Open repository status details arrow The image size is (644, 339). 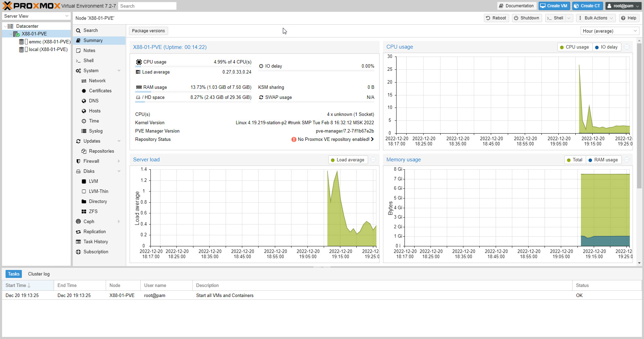pos(372,139)
